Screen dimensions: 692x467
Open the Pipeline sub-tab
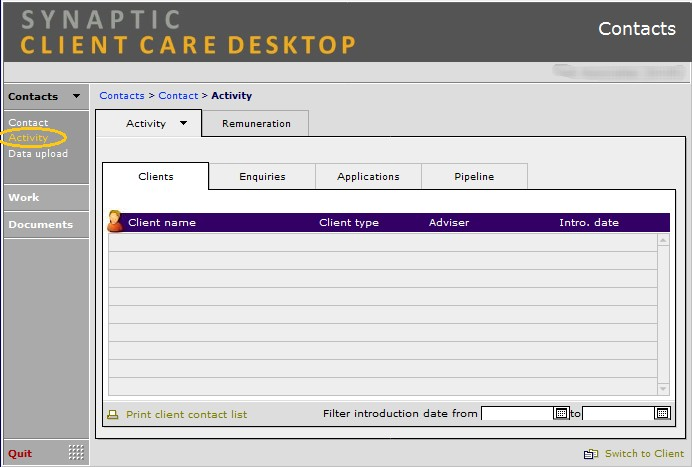click(474, 176)
